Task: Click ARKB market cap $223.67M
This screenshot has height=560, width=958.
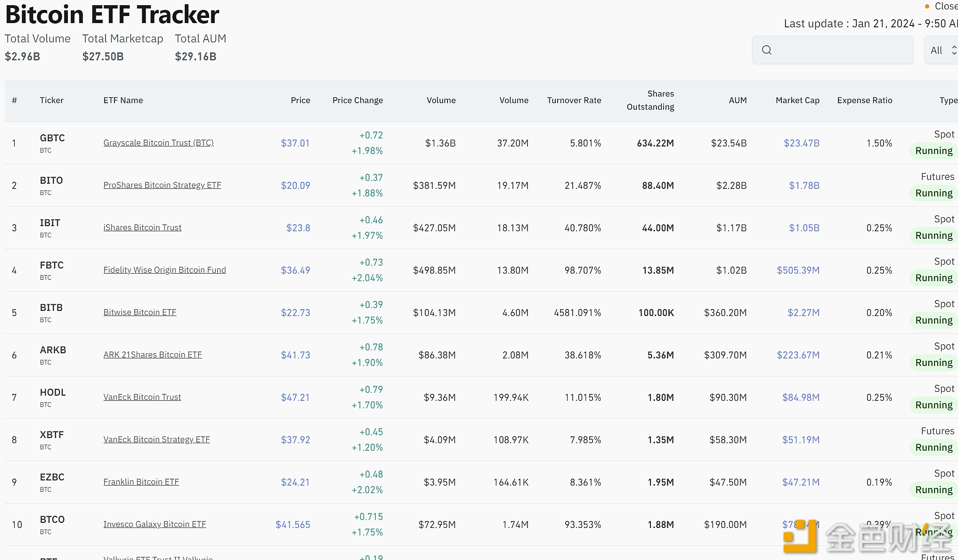Action: click(798, 355)
